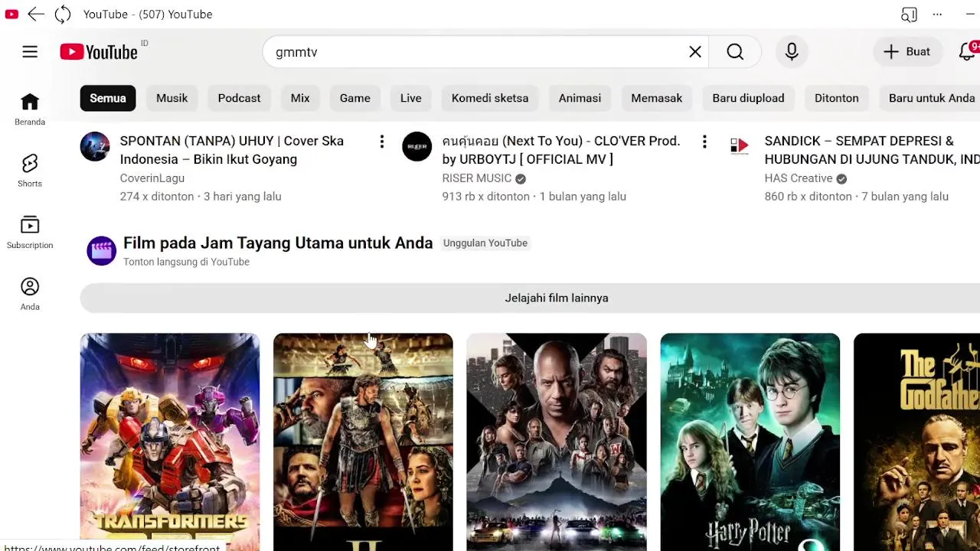980x551 pixels.
Task: Select the Live filter chip
Action: click(x=411, y=98)
